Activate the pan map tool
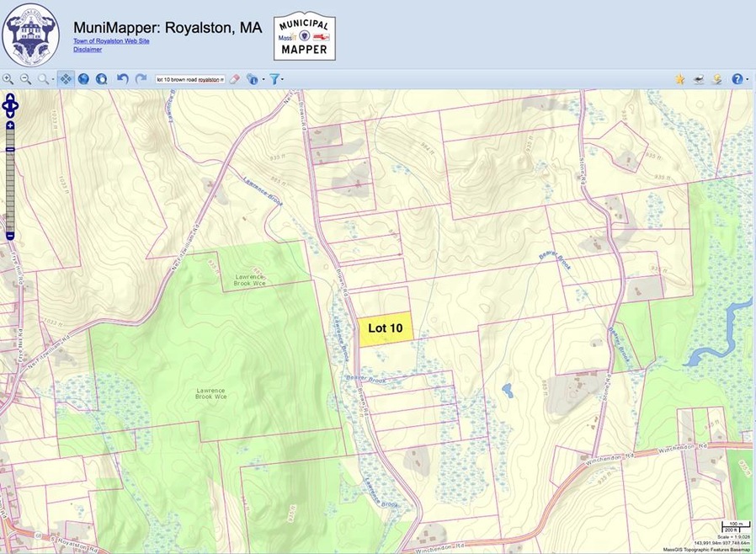This screenshot has height=554, width=756. 64,79
